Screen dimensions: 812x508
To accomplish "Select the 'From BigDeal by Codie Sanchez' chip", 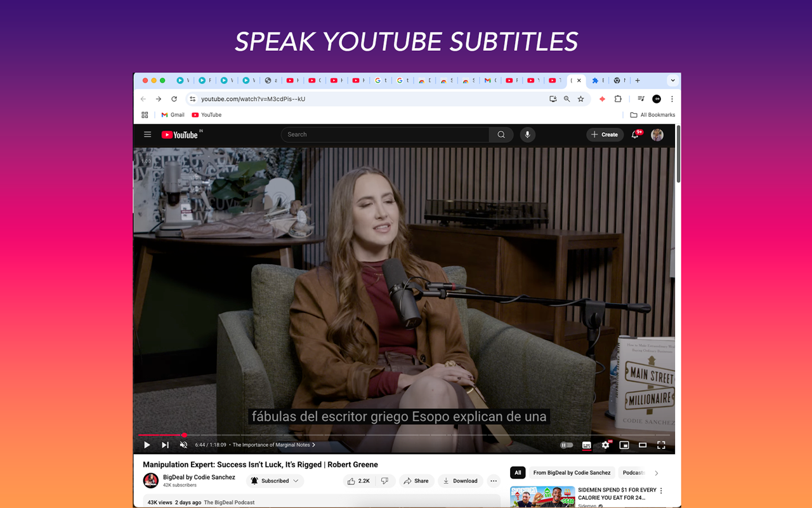I will coord(572,472).
